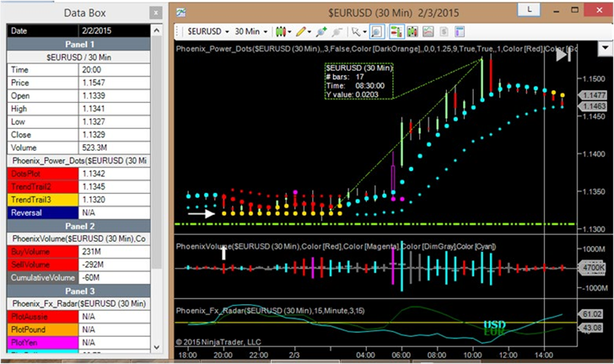This screenshot has width=614, height=364.
Task: Click the chart window icon in title bar
Action: click(x=181, y=12)
